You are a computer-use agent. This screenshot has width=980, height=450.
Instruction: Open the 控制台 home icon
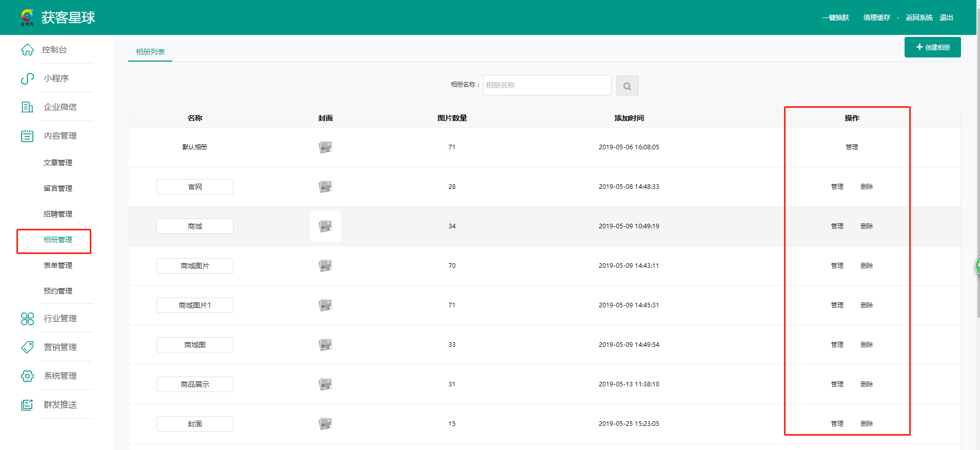(x=27, y=50)
